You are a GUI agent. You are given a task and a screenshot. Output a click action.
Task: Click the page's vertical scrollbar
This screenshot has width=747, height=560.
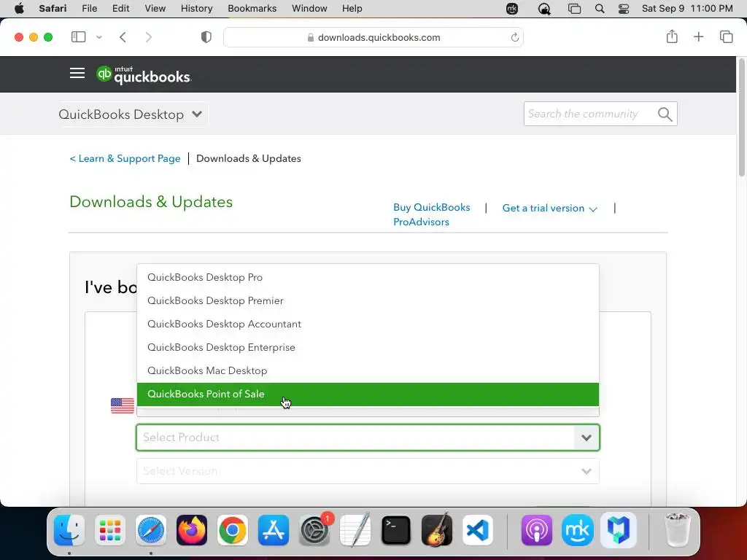click(741, 117)
